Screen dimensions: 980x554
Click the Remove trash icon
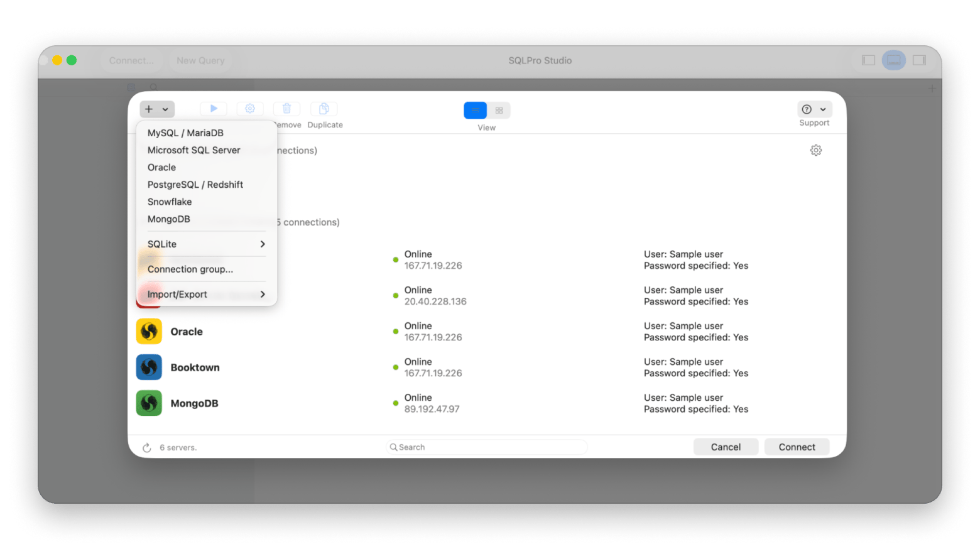click(x=286, y=109)
